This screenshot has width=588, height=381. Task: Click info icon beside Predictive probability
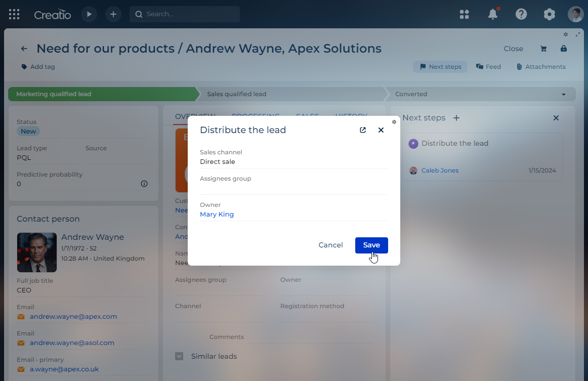tap(144, 184)
